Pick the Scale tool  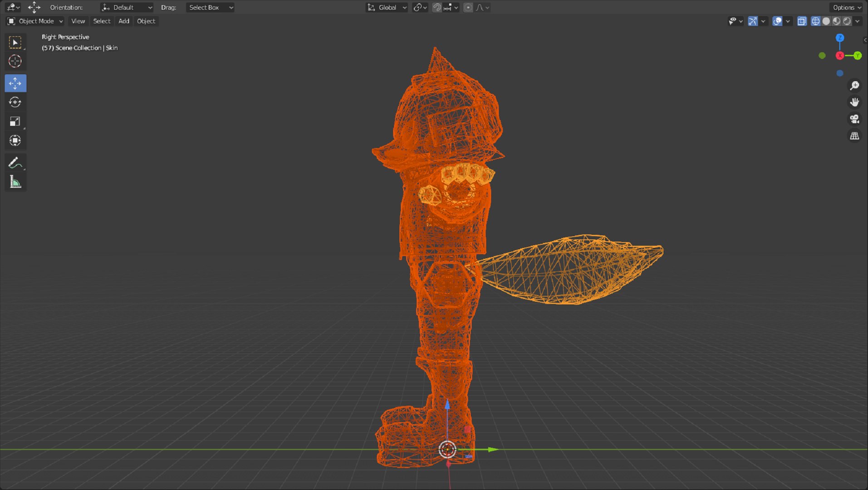point(15,121)
